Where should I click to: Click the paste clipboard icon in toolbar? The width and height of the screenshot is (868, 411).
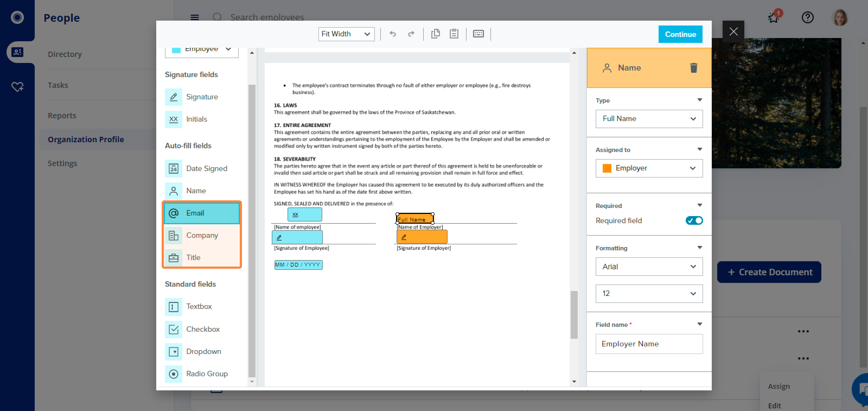[454, 34]
